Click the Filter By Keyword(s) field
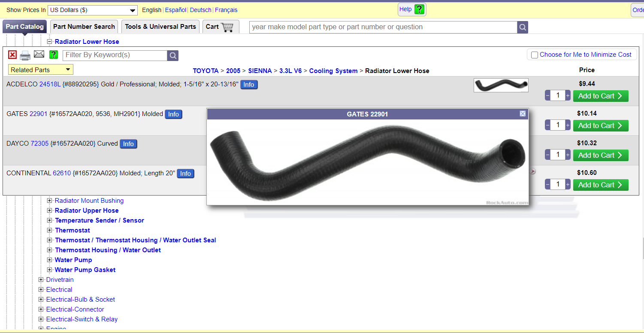Image resolution: width=644 pixels, height=333 pixels. tap(115, 55)
